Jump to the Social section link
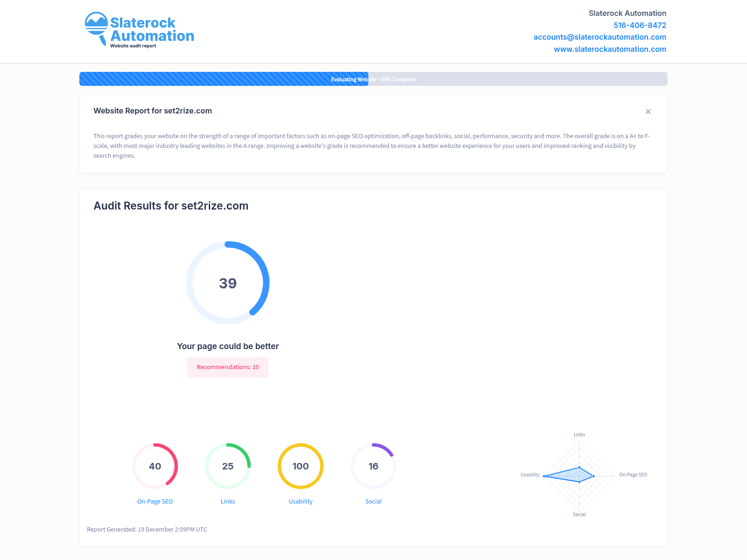This screenshot has width=747, height=560. [x=373, y=501]
